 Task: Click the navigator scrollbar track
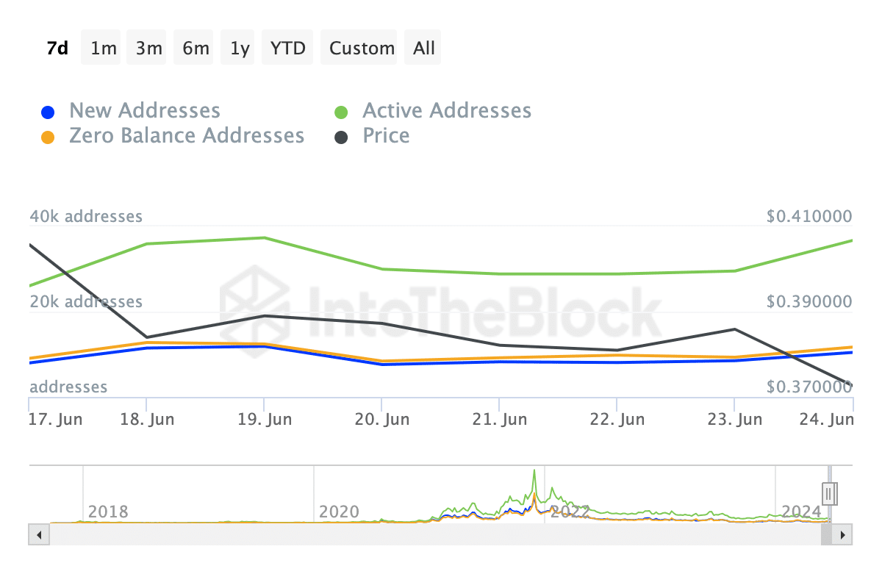434,534
